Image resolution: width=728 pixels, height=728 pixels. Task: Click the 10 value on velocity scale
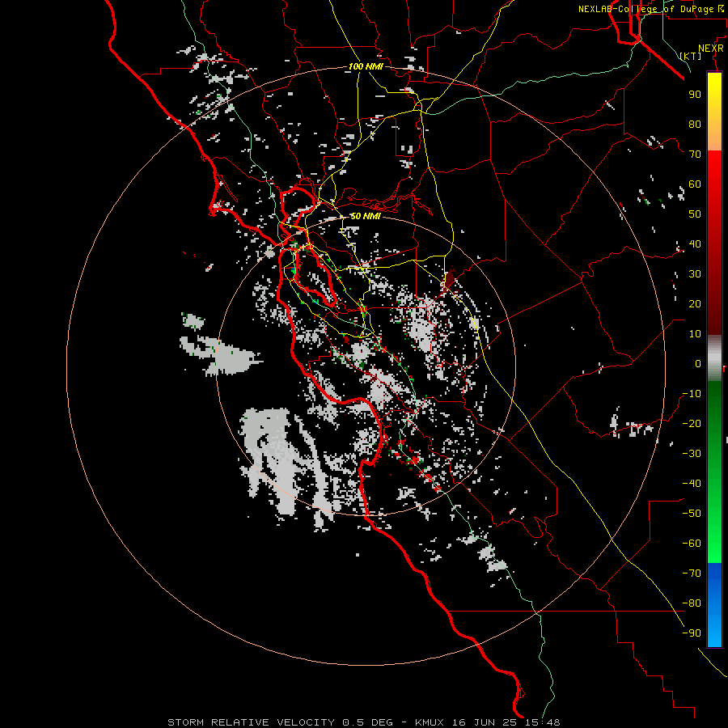click(695, 334)
